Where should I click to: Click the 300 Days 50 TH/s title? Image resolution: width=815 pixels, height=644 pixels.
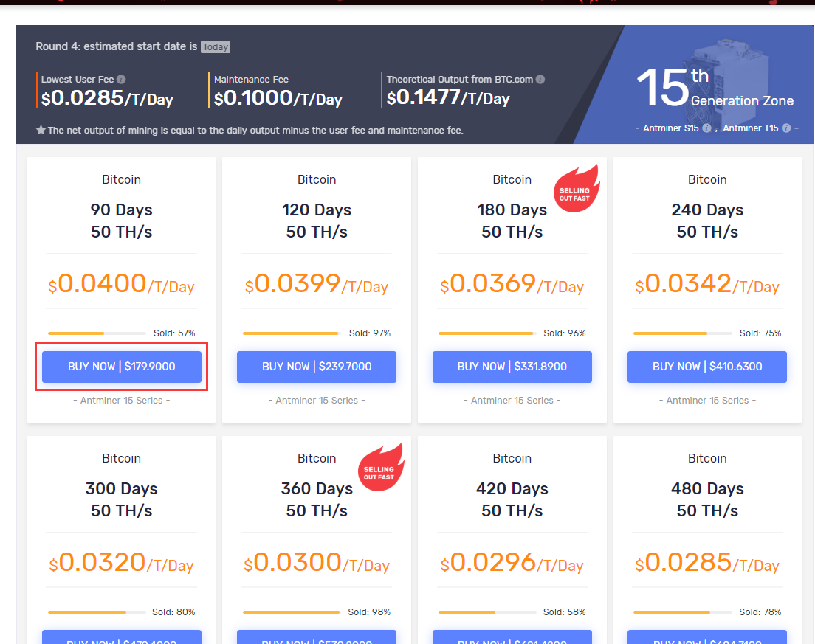121,499
